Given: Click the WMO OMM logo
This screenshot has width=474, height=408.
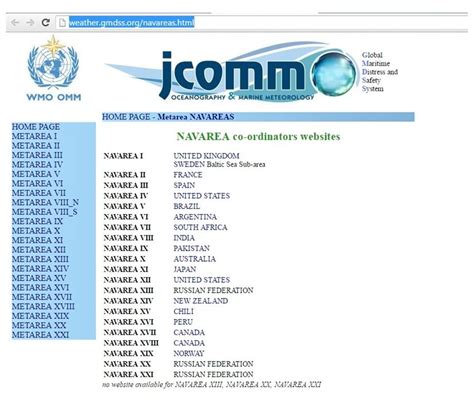Looking at the screenshot, I should pyautogui.click(x=53, y=68).
